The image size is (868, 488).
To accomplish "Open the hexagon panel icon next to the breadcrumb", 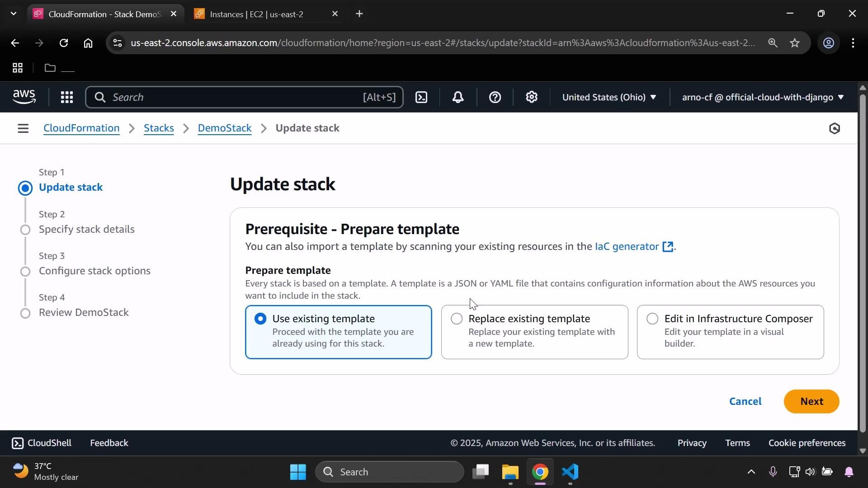I will 835,129.
